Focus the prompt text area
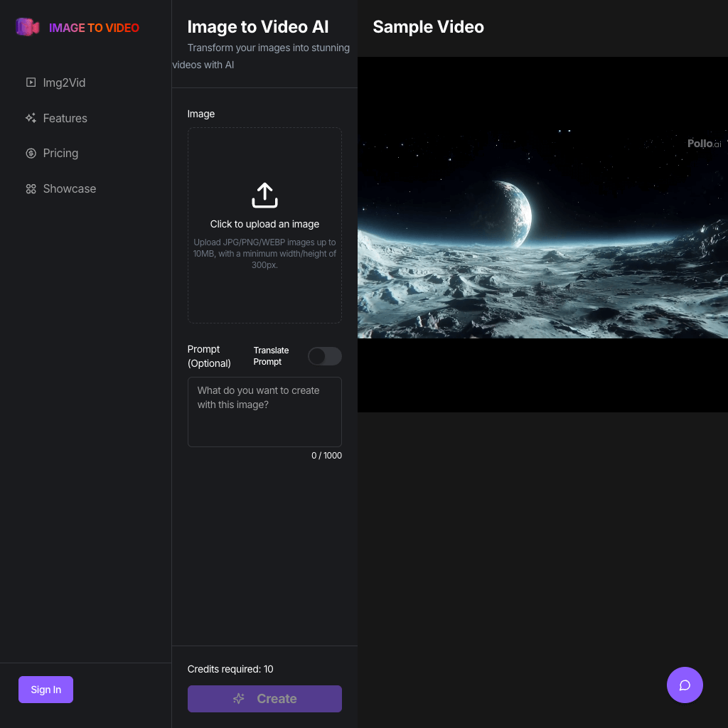This screenshot has height=728, width=728. (264, 412)
